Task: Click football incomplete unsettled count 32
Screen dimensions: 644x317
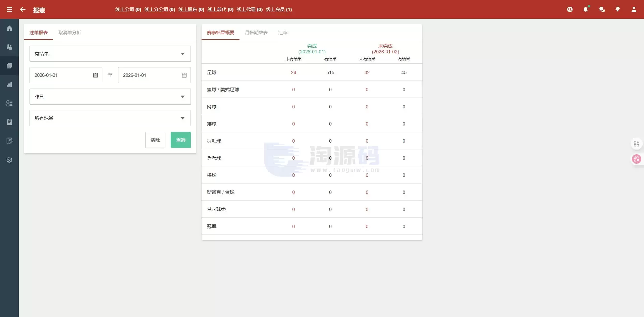Action: tap(367, 72)
